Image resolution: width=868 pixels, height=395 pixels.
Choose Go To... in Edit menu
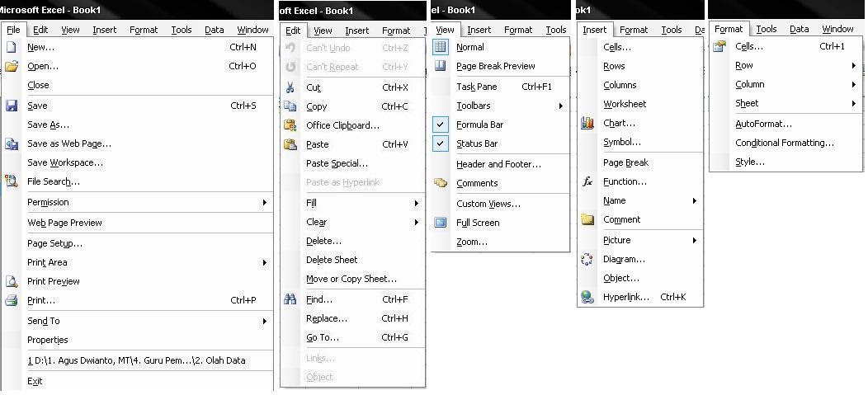pos(323,337)
